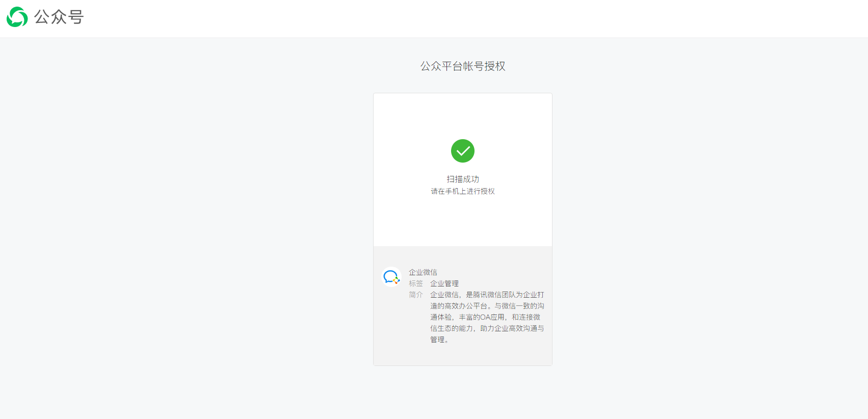Click the 公众平台帐号授权 page title
868x419 pixels.
(x=463, y=66)
